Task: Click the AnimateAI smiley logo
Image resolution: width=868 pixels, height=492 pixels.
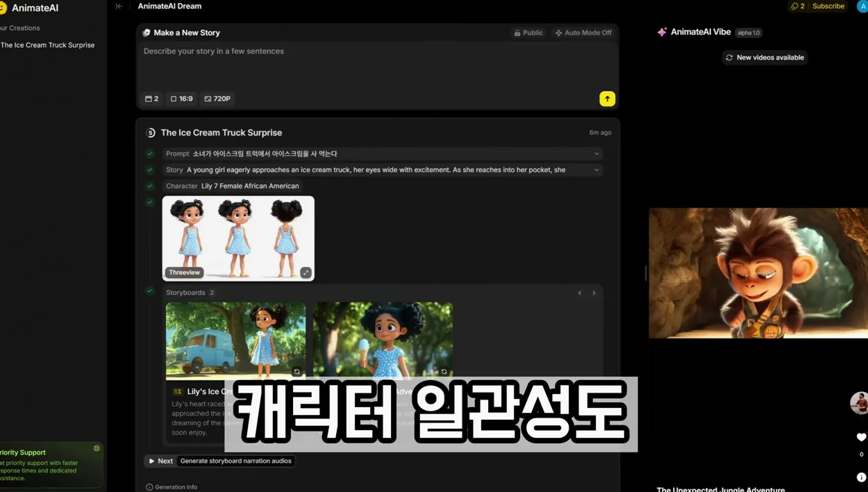Action: (3, 8)
